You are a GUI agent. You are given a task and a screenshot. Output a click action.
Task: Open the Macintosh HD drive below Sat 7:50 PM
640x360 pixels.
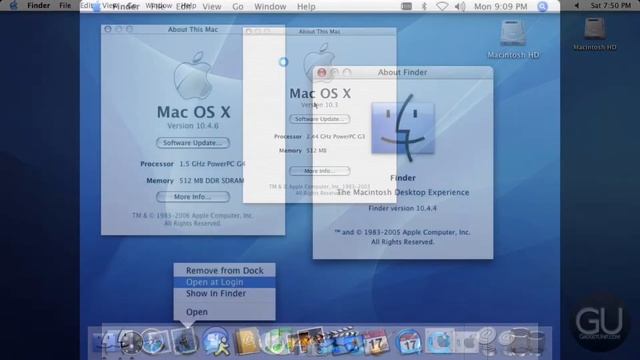595,34
